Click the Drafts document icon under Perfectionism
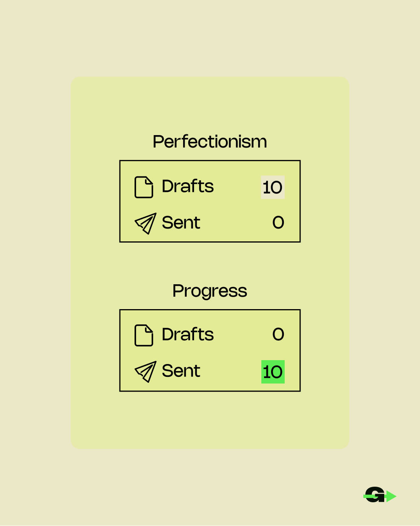This screenshot has width=420, height=526. (144, 187)
